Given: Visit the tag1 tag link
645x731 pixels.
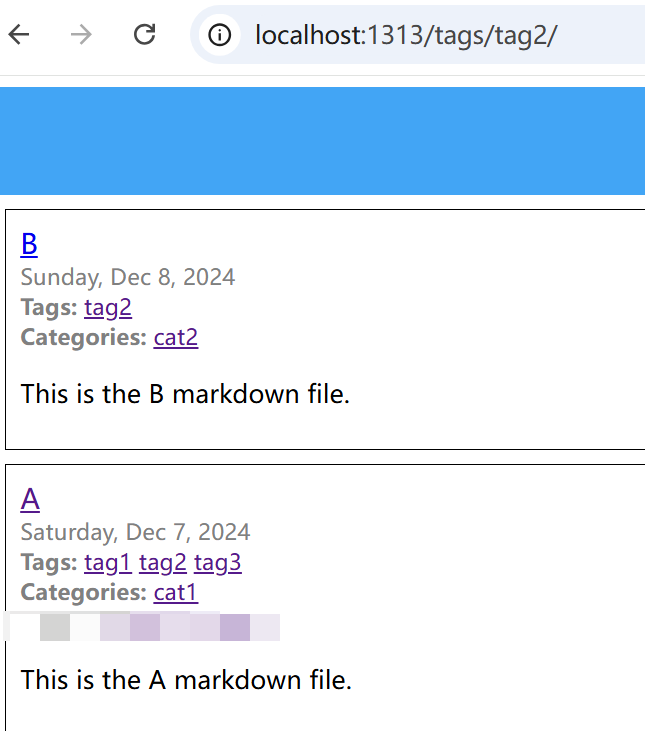Looking at the screenshot, I should (108, 563).
